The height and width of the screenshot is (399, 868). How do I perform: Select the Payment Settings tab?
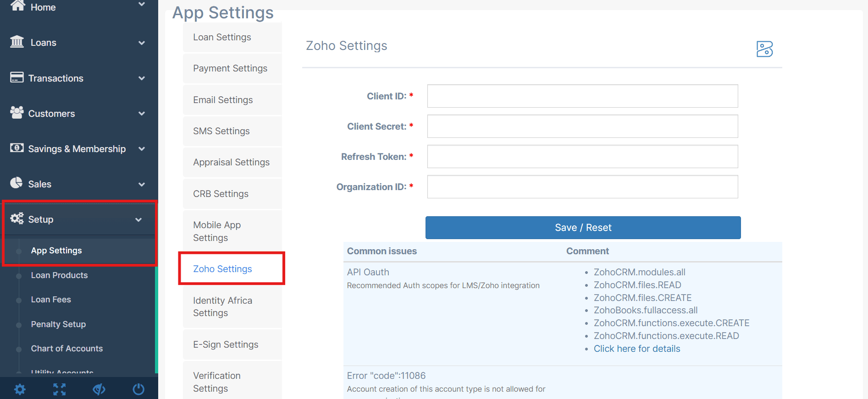click(x=232, y=68)
